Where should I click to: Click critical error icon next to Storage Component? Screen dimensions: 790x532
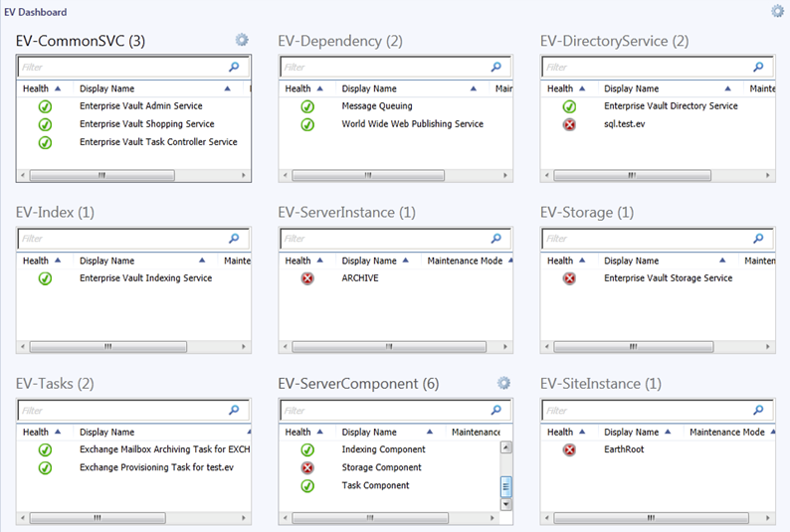point(307,468)
